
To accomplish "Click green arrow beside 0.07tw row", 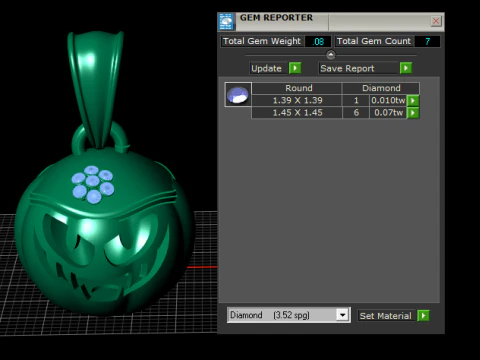I will pyautogui.click(x=413, y=113).
